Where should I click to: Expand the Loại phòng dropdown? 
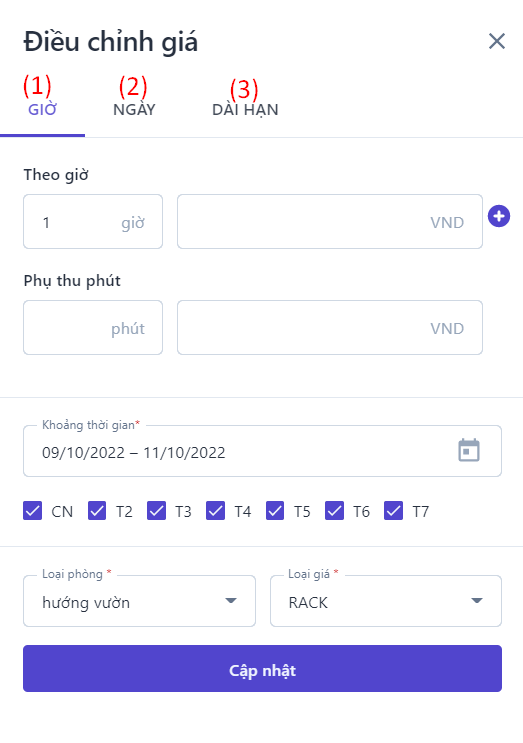(139, 601)
